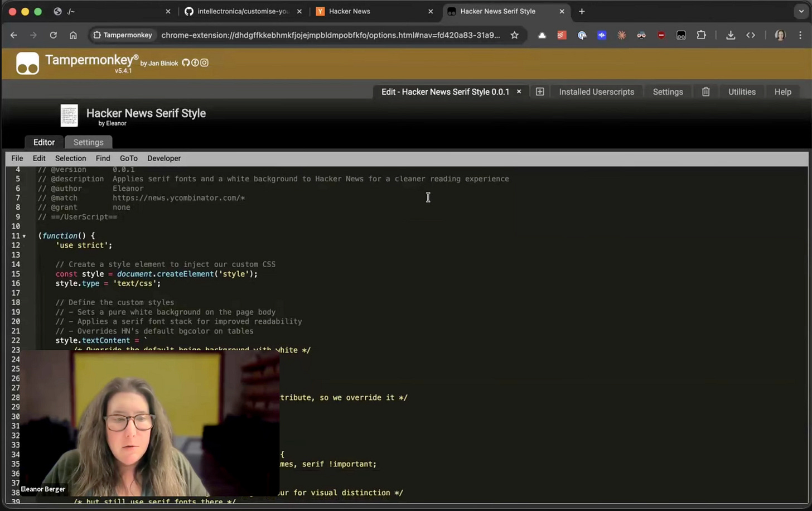
Task: Click the webcam video overlay of Eleanor Berger
Action: point(150,423)
